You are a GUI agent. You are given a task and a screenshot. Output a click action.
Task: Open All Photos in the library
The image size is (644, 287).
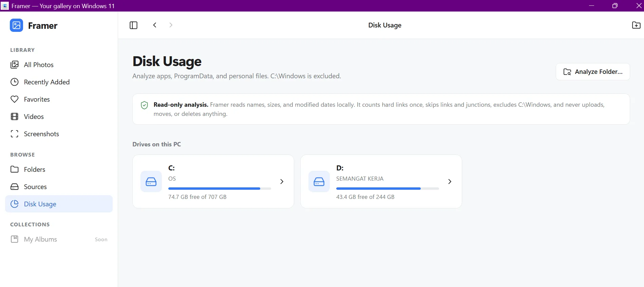(x=59, y=65)
